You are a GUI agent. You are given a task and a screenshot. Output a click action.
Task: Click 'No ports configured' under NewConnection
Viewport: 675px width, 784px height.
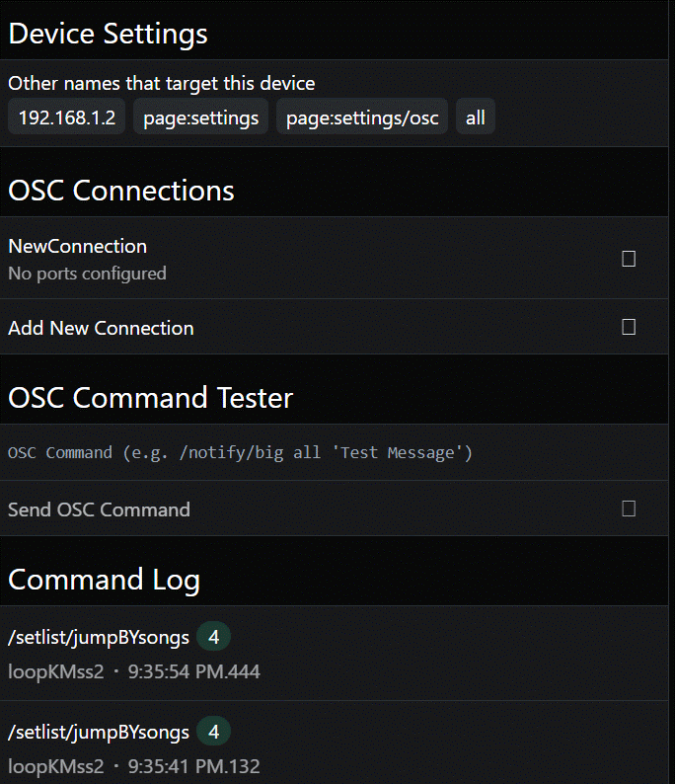coord(87,274)
